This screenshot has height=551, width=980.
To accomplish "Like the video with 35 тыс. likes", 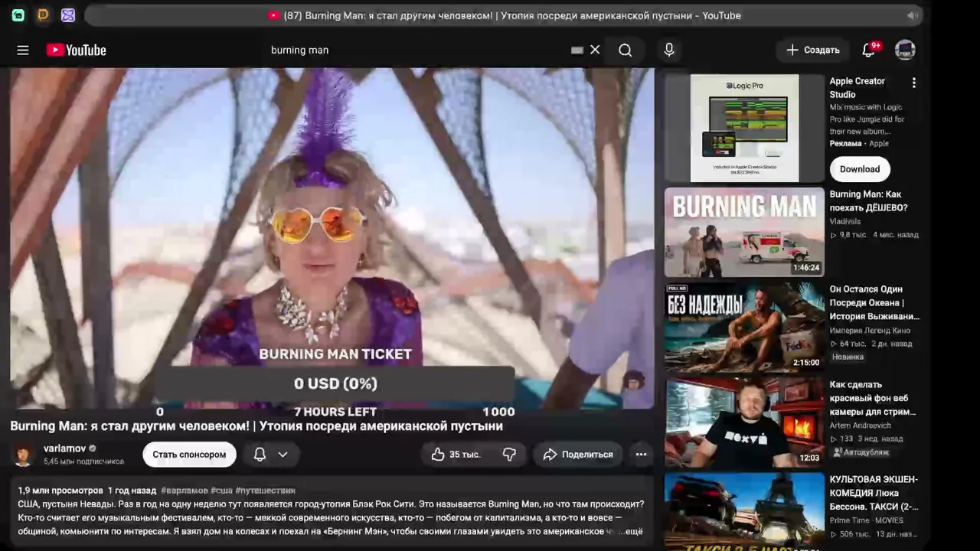I will coord(456,455).
